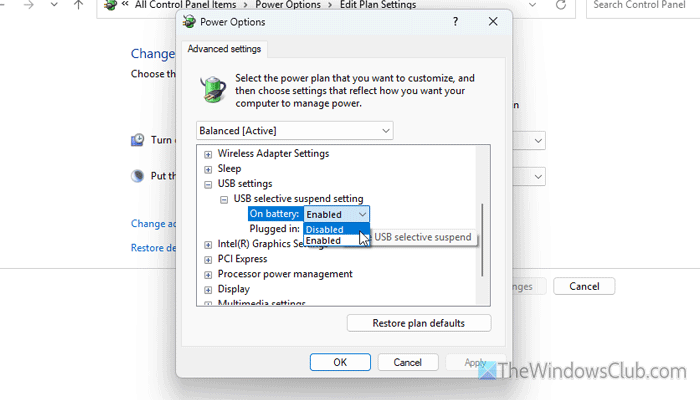
Task: Expand the Display node
Action: click(x=208, y=290)
